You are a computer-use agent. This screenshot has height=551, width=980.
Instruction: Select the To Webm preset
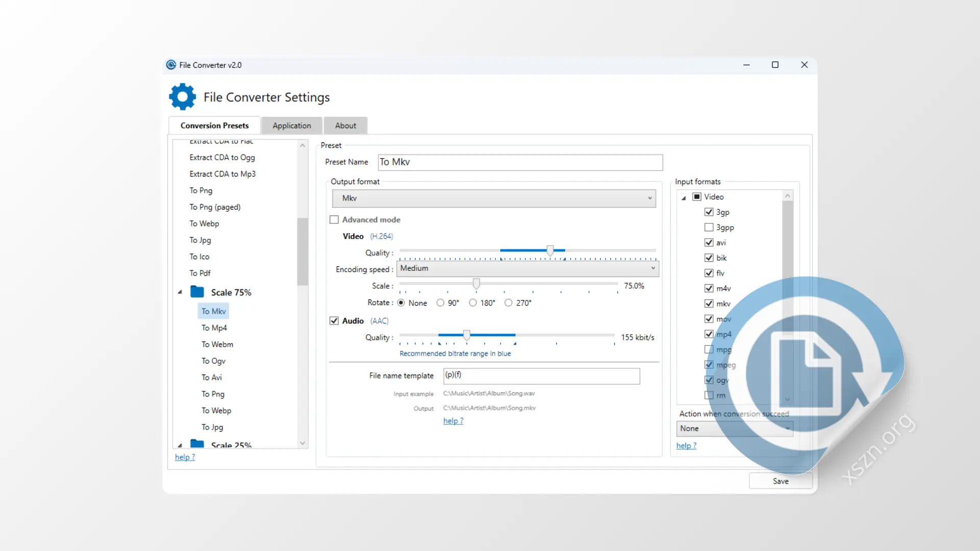(x=217, y=344)
